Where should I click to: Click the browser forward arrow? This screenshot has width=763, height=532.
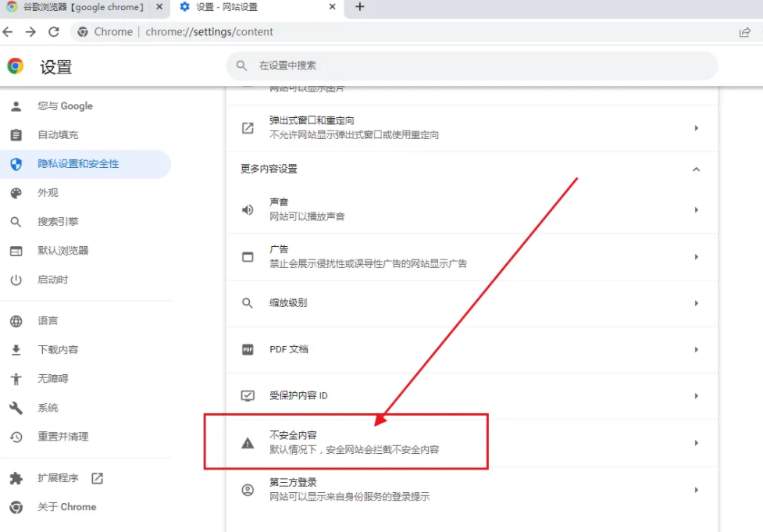click(30, 31)
